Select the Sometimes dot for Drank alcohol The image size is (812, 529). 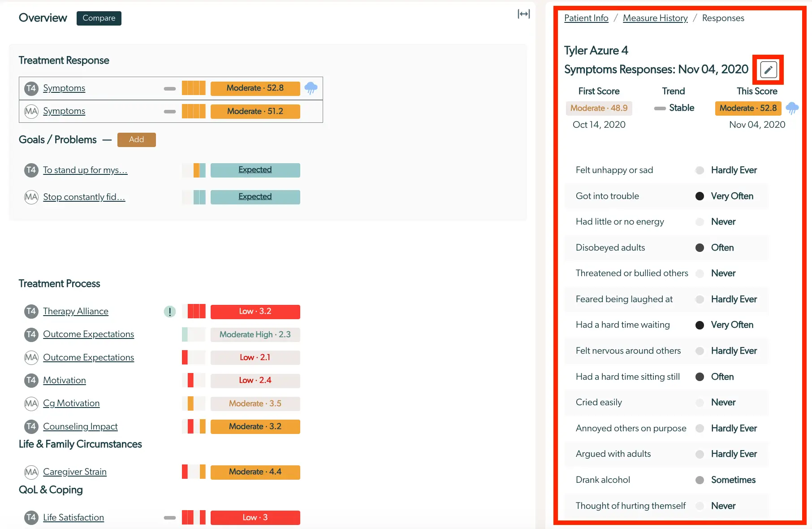pos(700,480)
